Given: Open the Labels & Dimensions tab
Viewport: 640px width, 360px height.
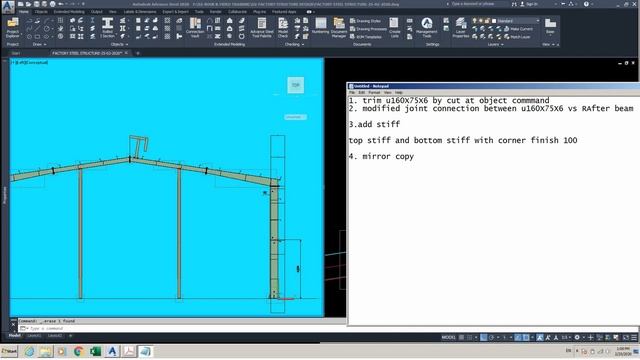Looking at the screenshot, I should click(x=140, y=12).
